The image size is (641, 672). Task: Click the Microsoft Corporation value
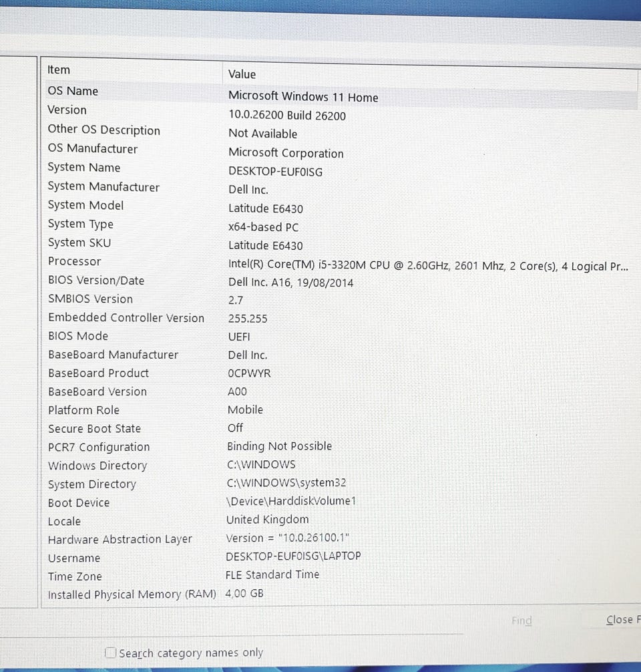286,153
